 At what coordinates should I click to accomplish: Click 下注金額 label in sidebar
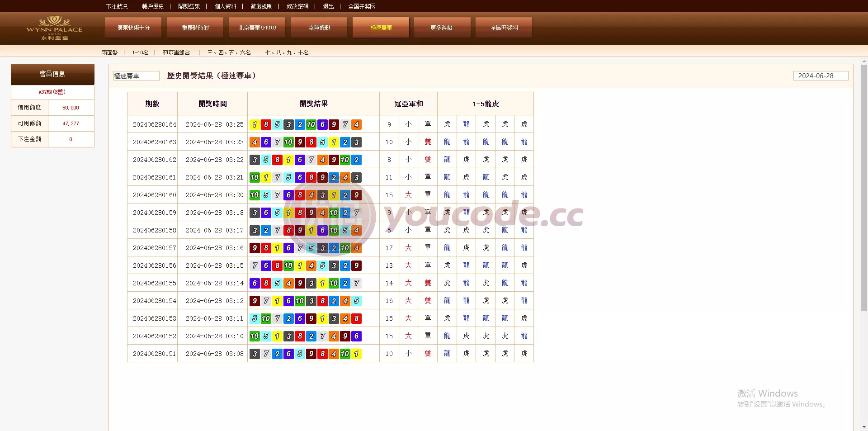[29, 139]
